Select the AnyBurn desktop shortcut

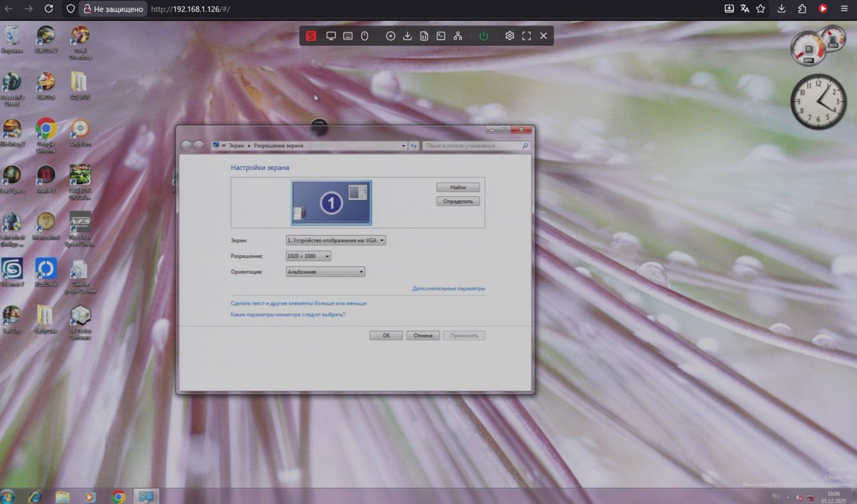tap(80, 133)
